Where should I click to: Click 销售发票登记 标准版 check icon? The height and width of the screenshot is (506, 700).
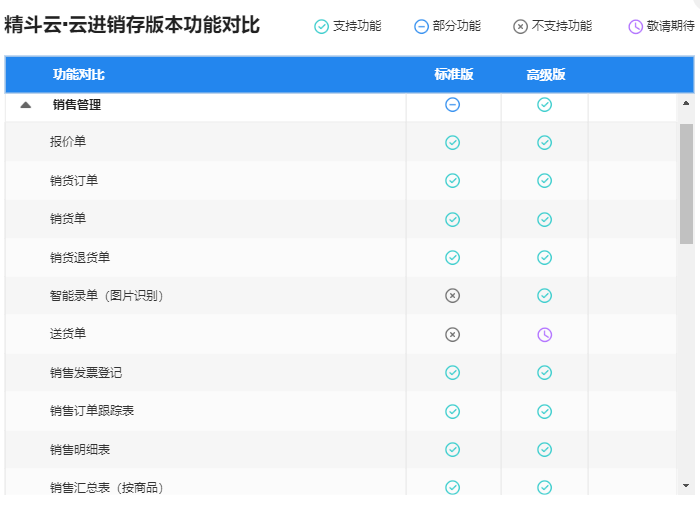click(452, 372)
